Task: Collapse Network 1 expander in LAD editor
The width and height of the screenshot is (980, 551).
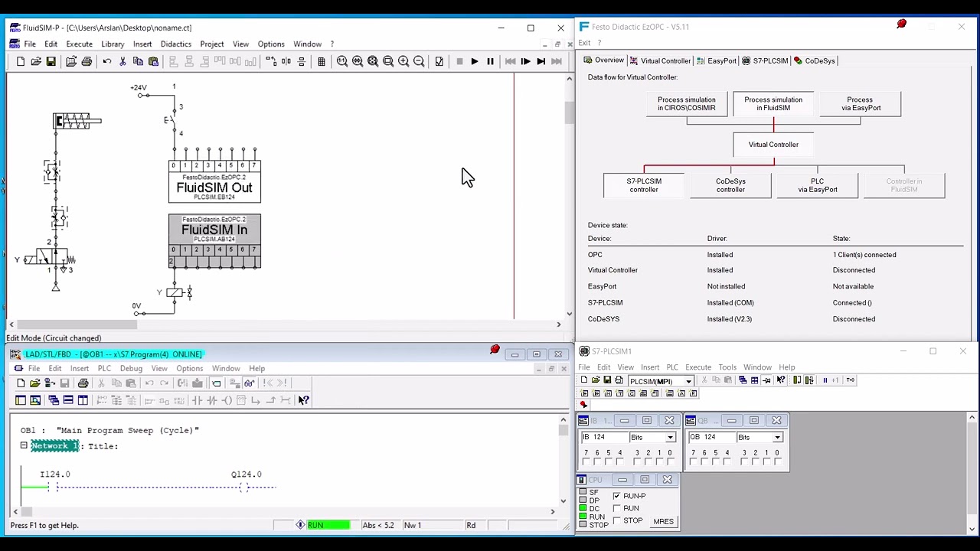Action: coord(24,445)
